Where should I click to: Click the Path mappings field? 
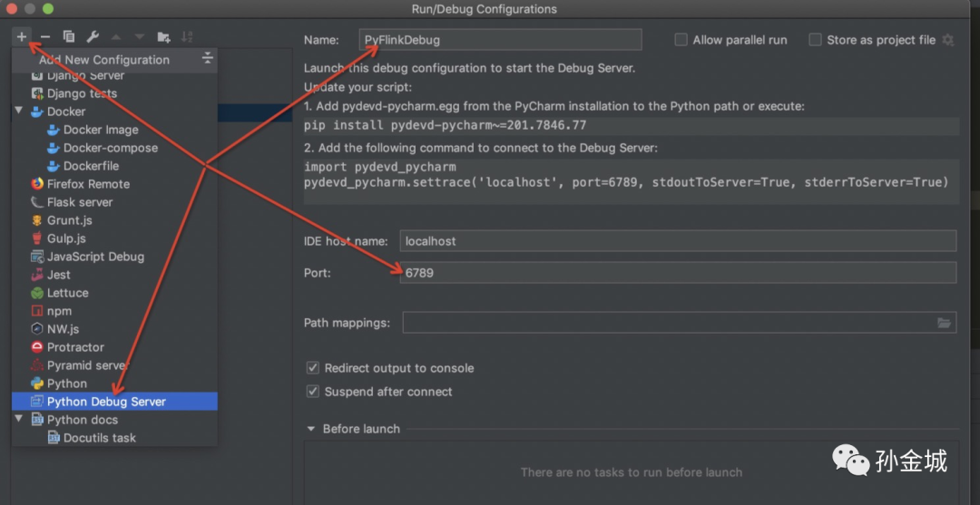[680, 323]
